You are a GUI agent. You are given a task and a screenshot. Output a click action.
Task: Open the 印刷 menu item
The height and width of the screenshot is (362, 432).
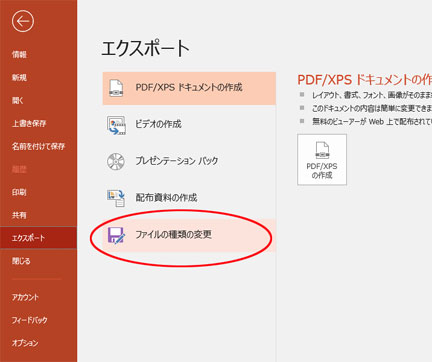click(x=19, y=192)
